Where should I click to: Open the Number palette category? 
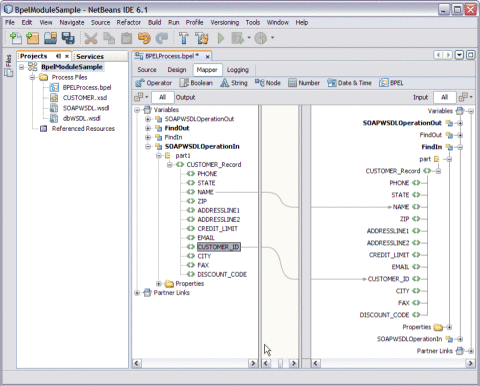tap(304, 83)
